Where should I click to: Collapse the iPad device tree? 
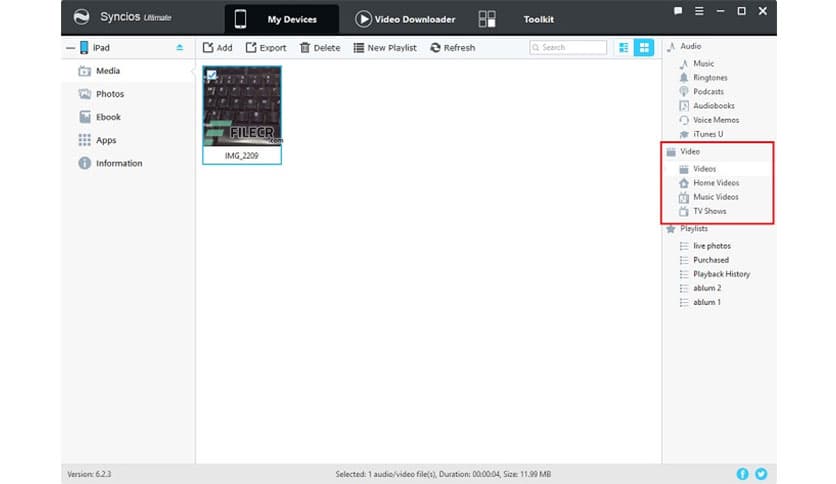pos(70,48)
